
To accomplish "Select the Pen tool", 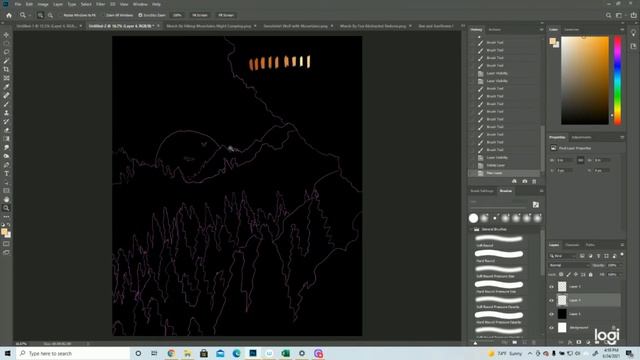I will pyautogui.click(x=6, y=165).
